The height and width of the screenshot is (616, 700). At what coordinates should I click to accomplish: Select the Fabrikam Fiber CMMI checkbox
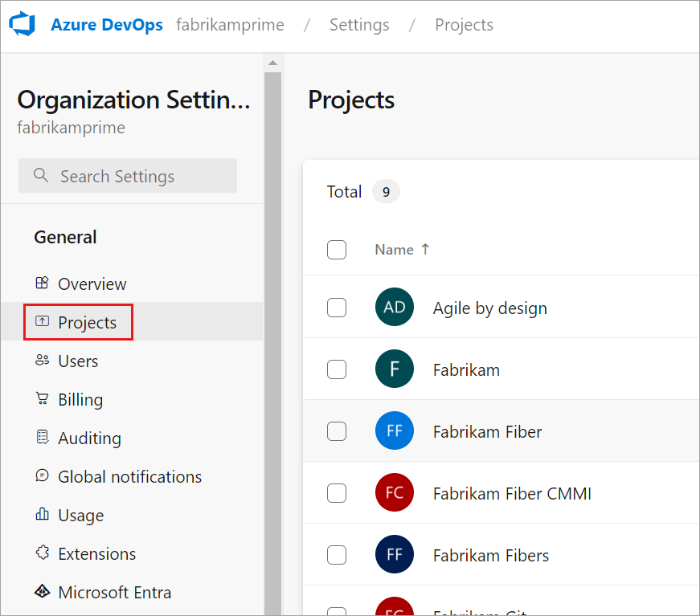(337, 492)
